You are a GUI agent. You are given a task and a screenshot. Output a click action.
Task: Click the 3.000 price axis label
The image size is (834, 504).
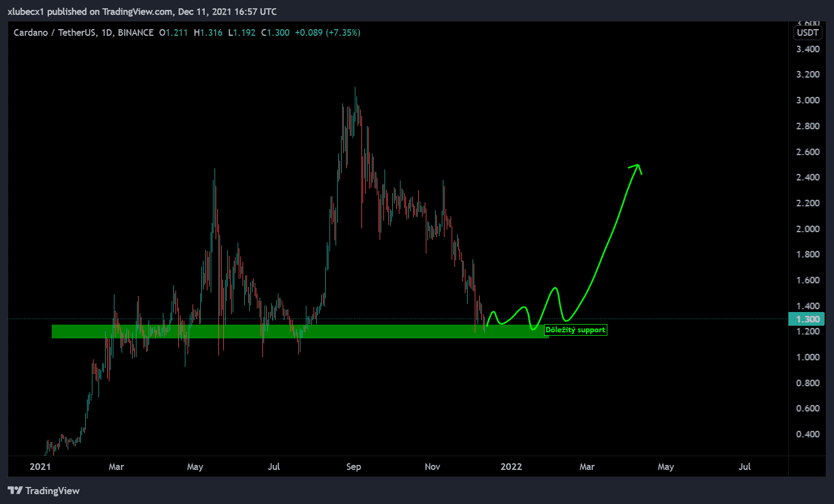(x=808, y=100)
